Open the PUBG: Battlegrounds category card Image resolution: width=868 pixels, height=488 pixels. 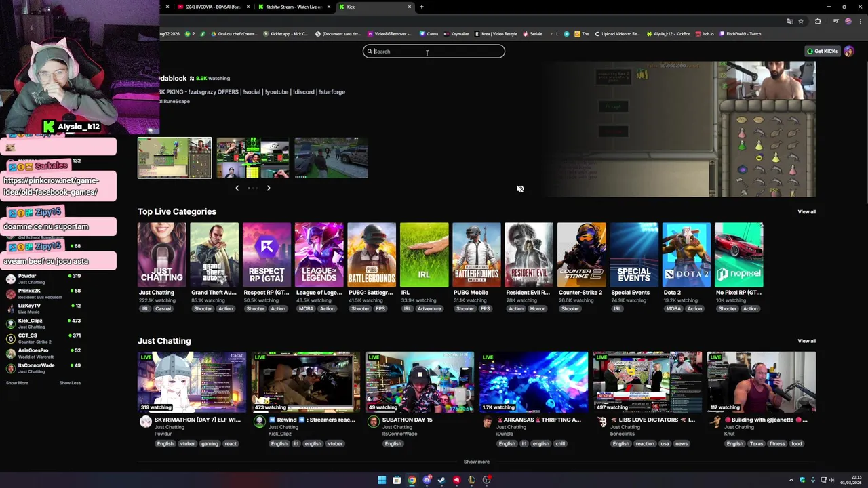372,255
